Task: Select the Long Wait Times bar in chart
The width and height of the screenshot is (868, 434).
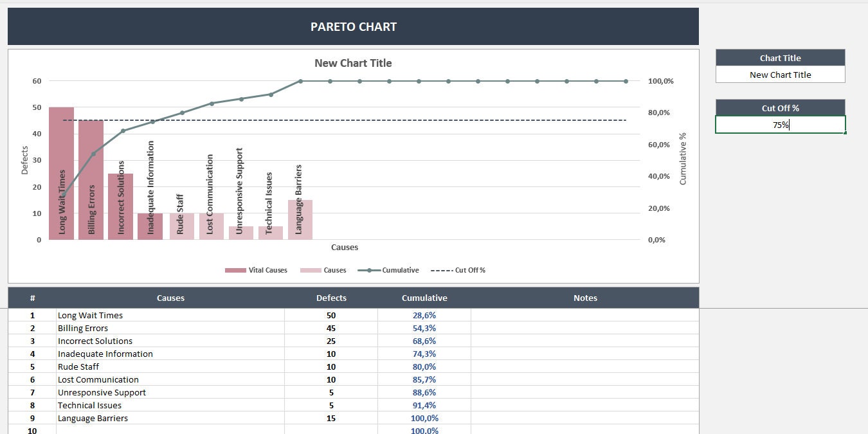Action: [x=61, y=173]
